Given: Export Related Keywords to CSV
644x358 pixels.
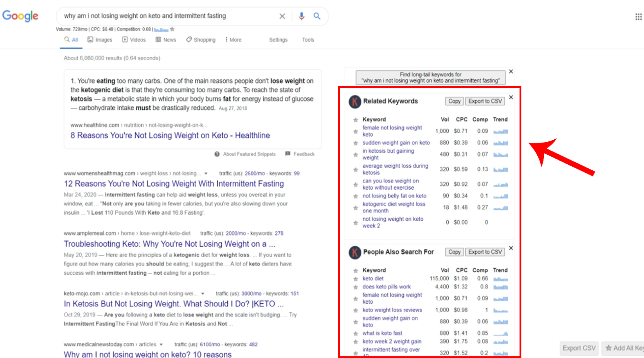Looking at the screenshot, I should [x=485, y=101].
